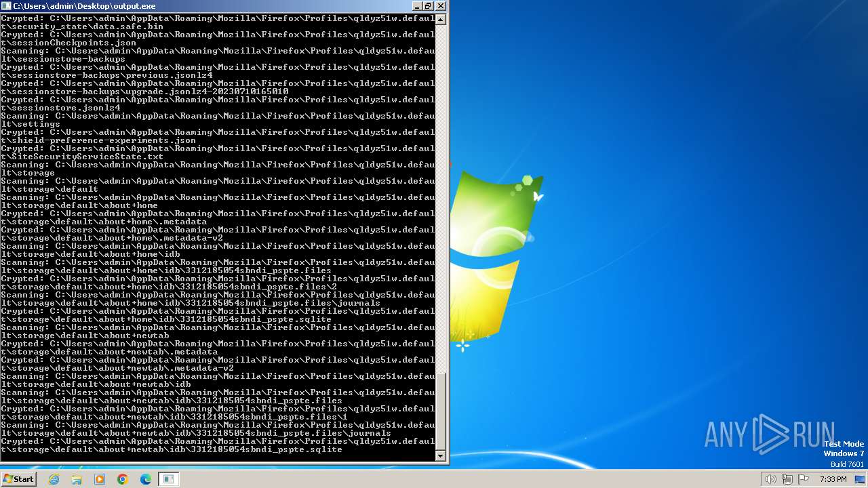Launch Windows Media Player from the taskbar
This screenshot has height=488, width=868.
[x=100, y=479]
